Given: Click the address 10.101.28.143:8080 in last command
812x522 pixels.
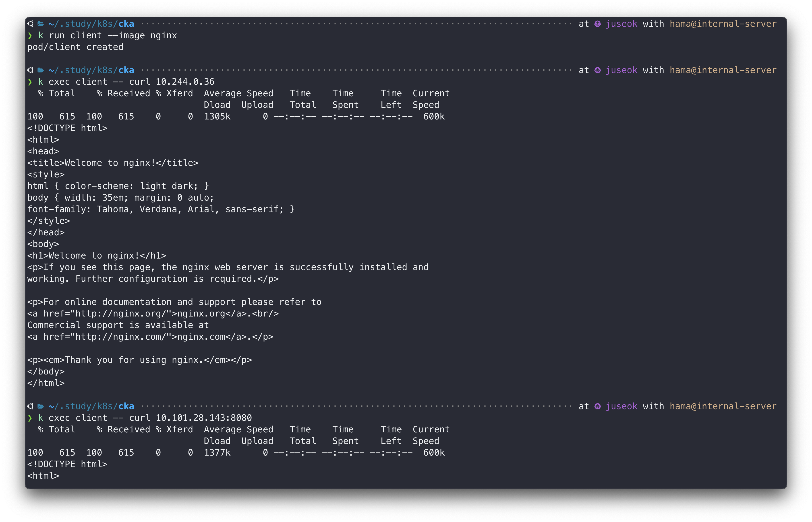Looking at the screenshot, I should 203,418.
